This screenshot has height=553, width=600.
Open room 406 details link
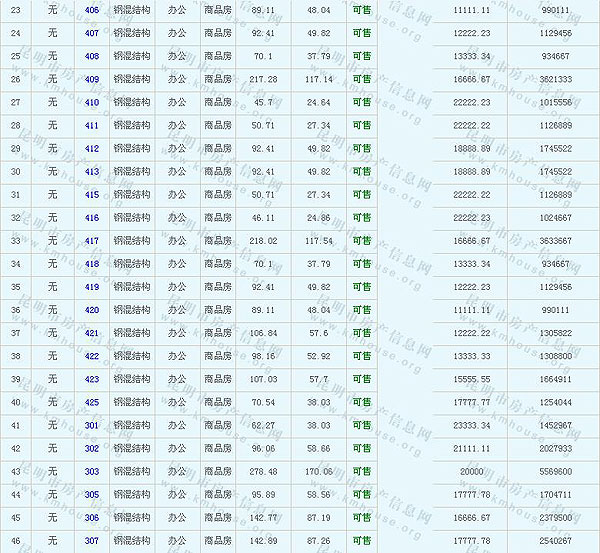tap(92, 9)
